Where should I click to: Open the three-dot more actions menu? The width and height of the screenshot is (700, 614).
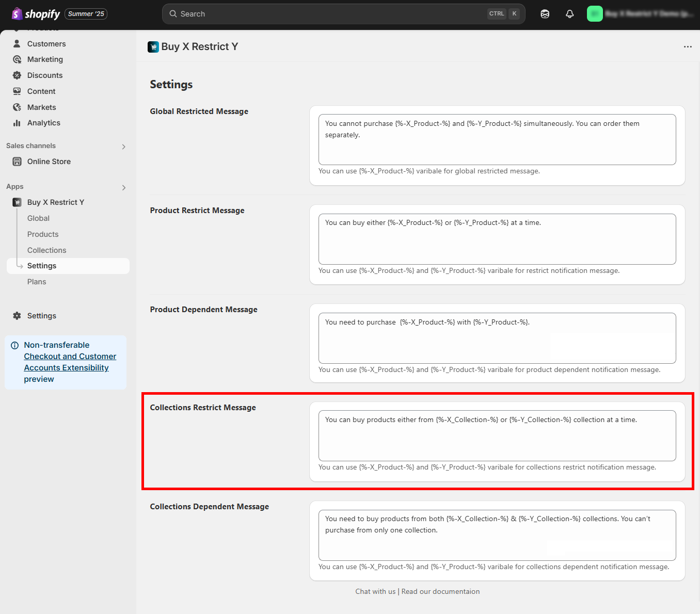click(x=687, y=47)
